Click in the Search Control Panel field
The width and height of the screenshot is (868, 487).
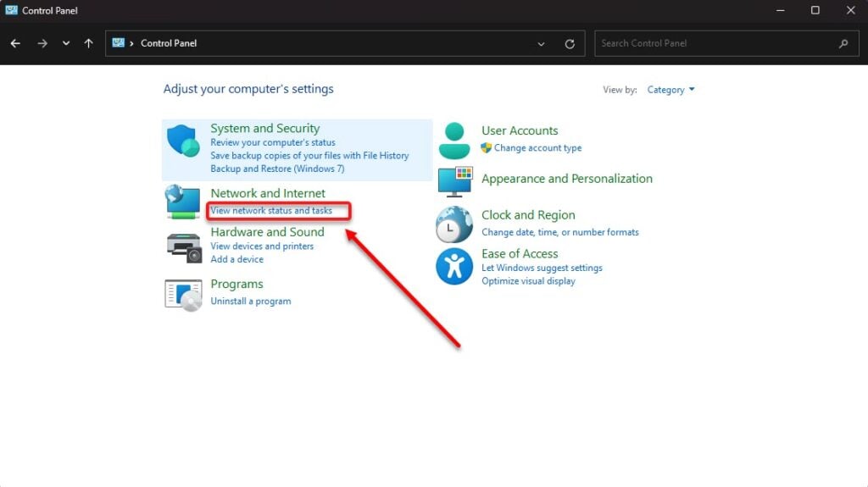coord(716,44)
